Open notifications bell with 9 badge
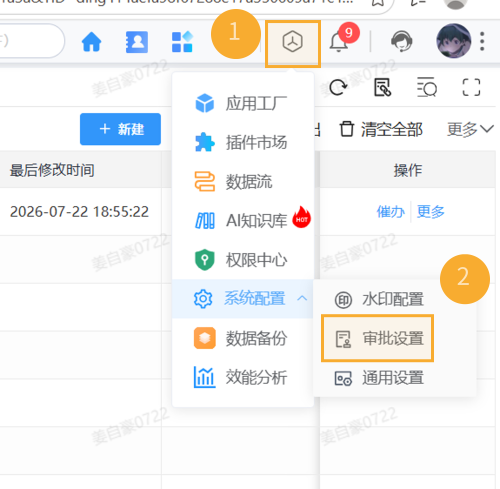 click(343, 39)
